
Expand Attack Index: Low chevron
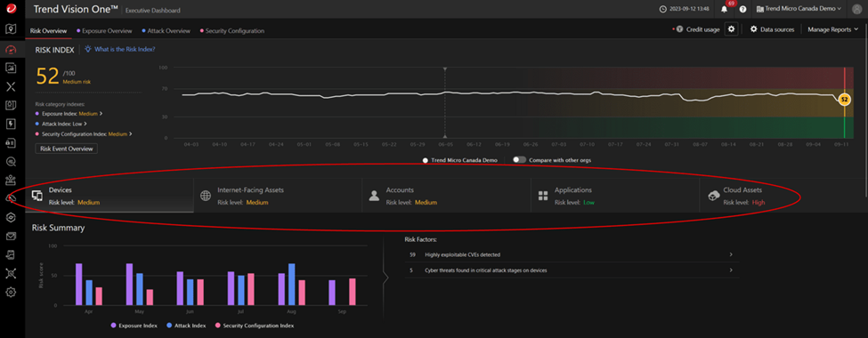tap(85, 124)
